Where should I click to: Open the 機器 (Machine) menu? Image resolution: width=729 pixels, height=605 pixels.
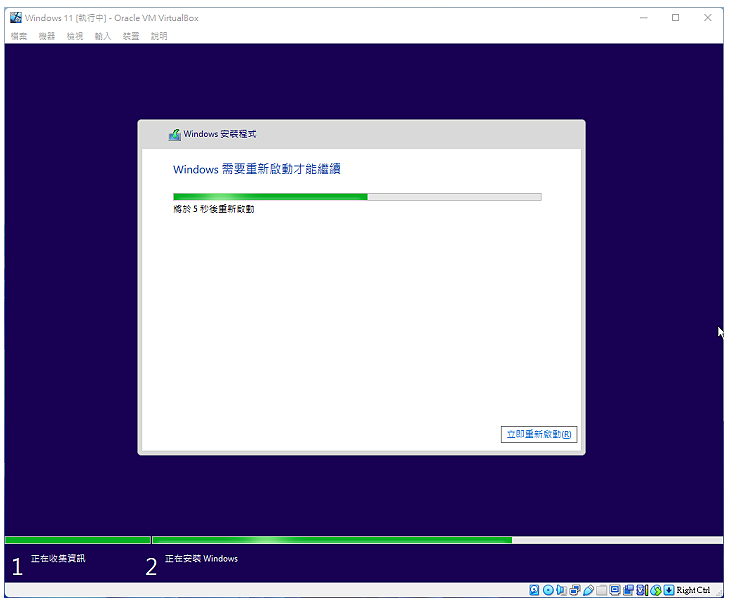47,36
